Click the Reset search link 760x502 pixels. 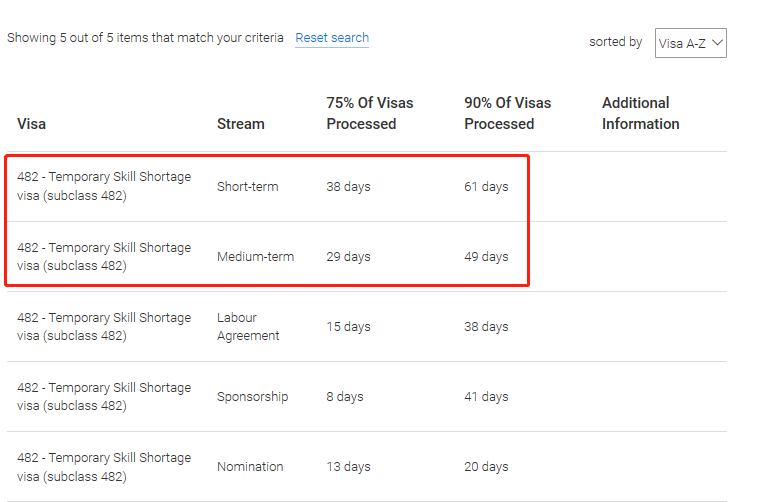click(332, 38)
